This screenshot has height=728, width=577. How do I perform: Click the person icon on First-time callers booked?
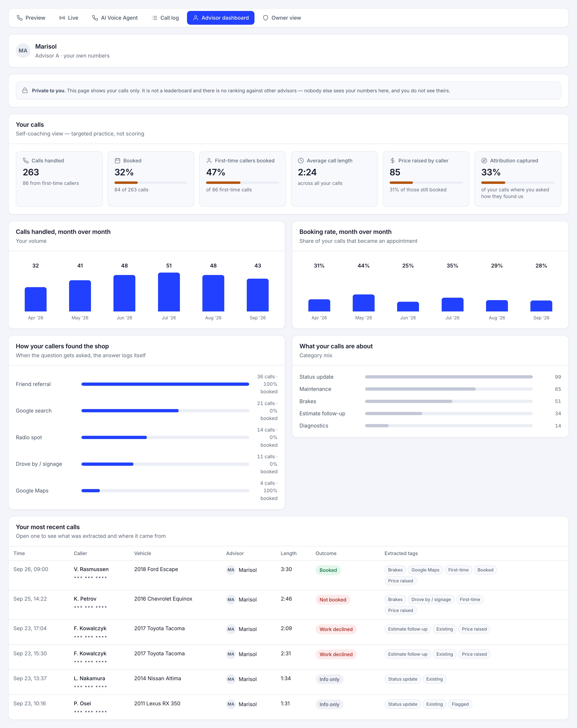tap(209, 161)
